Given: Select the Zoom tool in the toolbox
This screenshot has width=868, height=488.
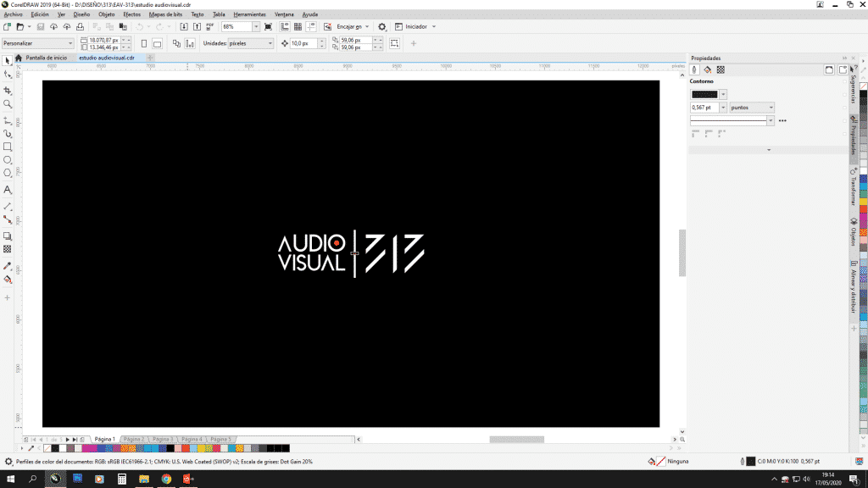Looking at the screenshot, I should tap(8, 103).
